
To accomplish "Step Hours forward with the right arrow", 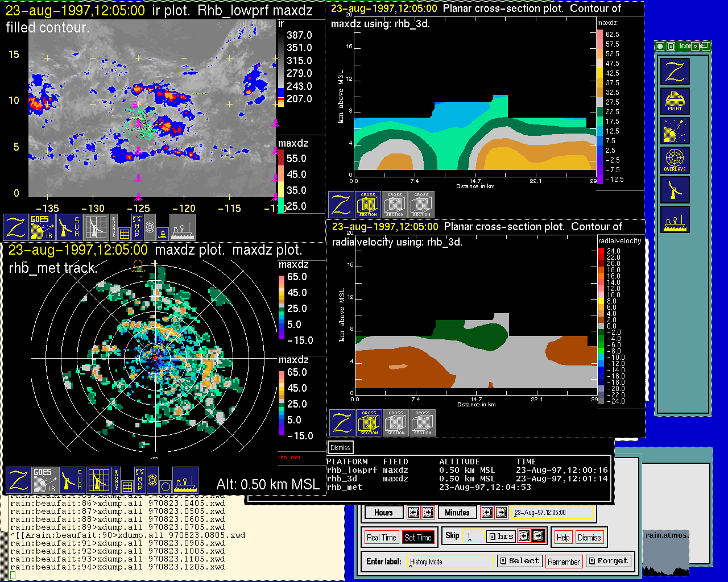I will click(428, 513).
